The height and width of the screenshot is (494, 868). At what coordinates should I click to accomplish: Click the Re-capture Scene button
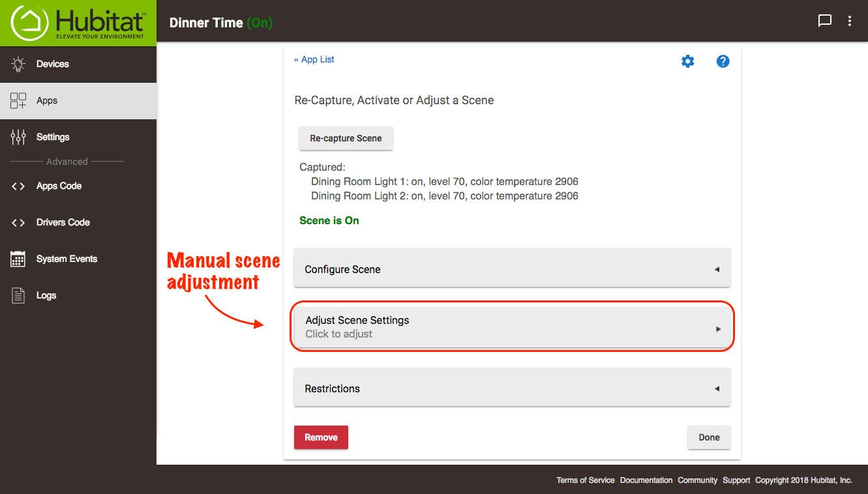346,138
